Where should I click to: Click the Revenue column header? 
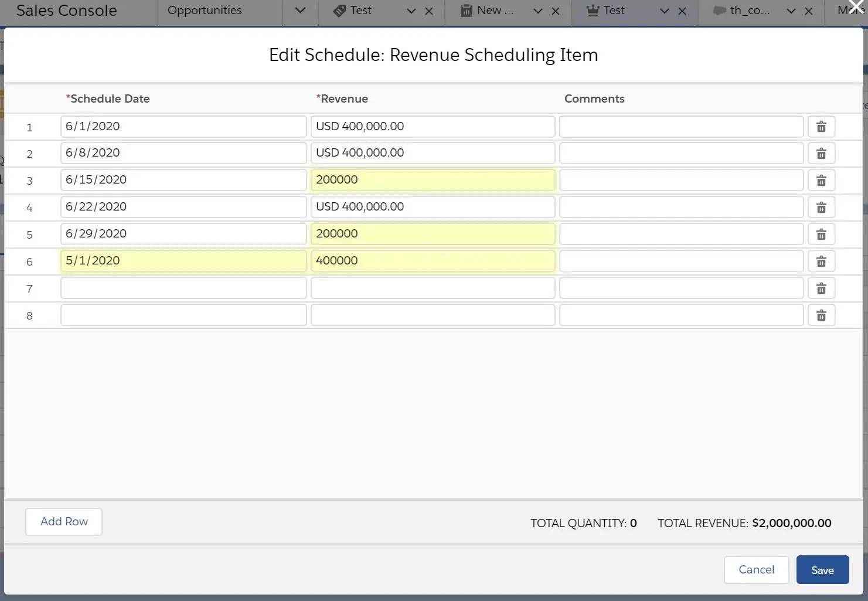[342, 99]
